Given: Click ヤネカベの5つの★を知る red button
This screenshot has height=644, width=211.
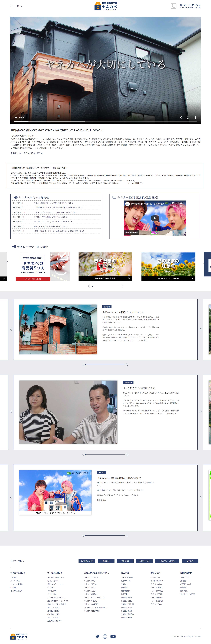Looking at the screenshot, I should point(33,279).
